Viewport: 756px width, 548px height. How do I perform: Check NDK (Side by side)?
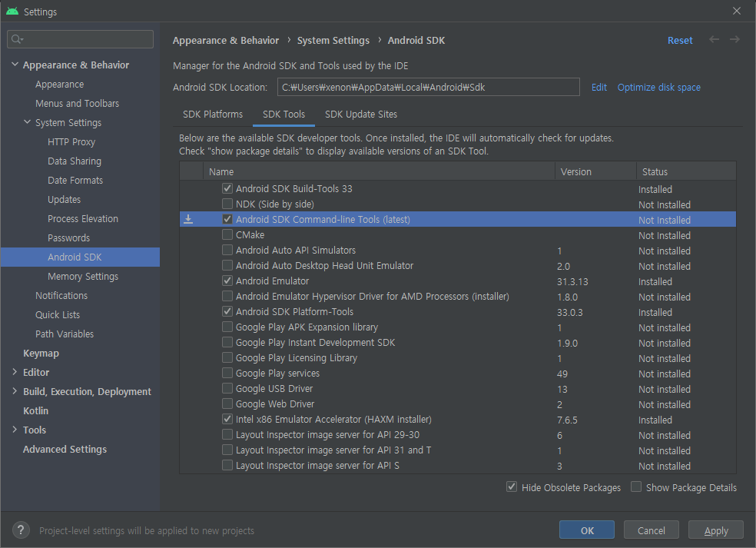click(x=227, y=204)
